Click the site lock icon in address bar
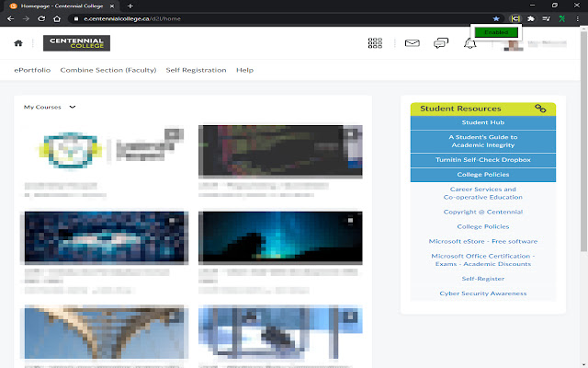Image resolution: width=588 pixels, height=368 pixels. pos(76,18)
